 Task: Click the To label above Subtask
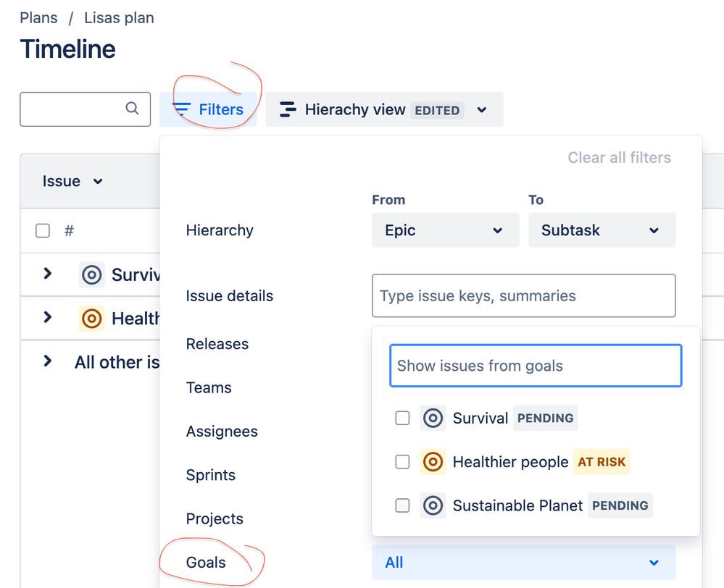536,200
